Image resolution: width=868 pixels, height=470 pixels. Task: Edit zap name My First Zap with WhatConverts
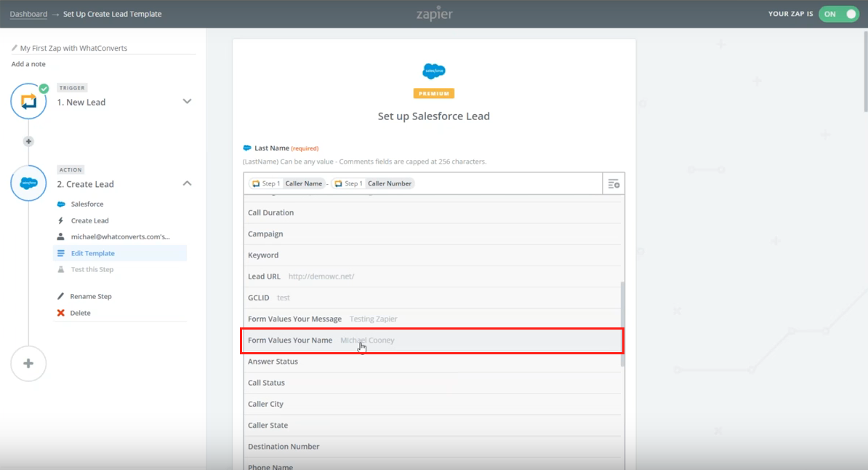73,48
